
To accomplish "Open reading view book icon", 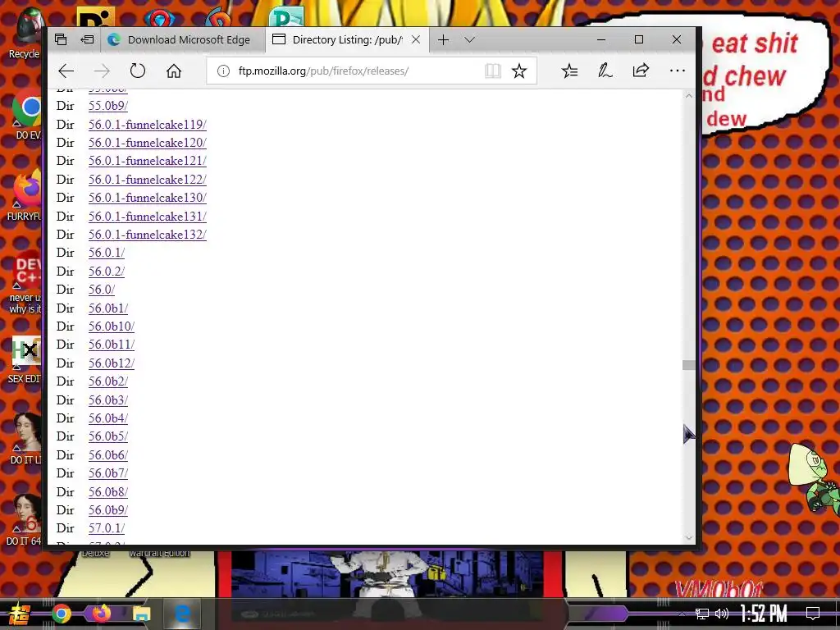I will [x=492, y=71].
